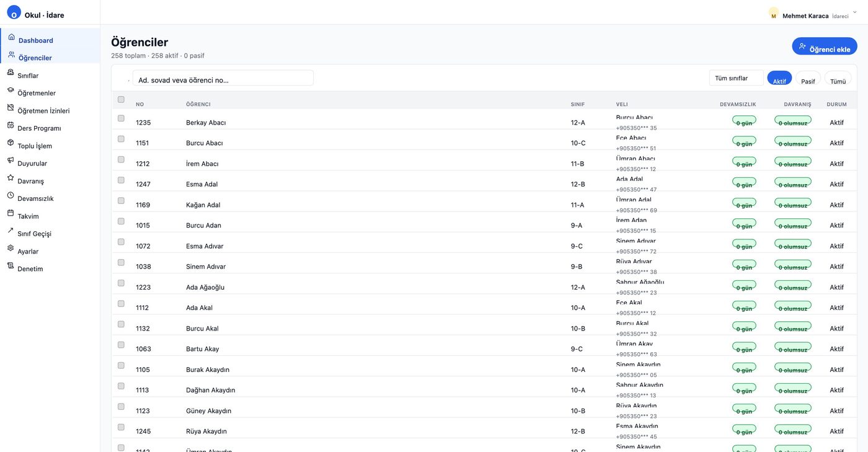Sort by the DAVRANIŞ column header
868x452 pixels.
pyautogui.click(x=797, y=104)
